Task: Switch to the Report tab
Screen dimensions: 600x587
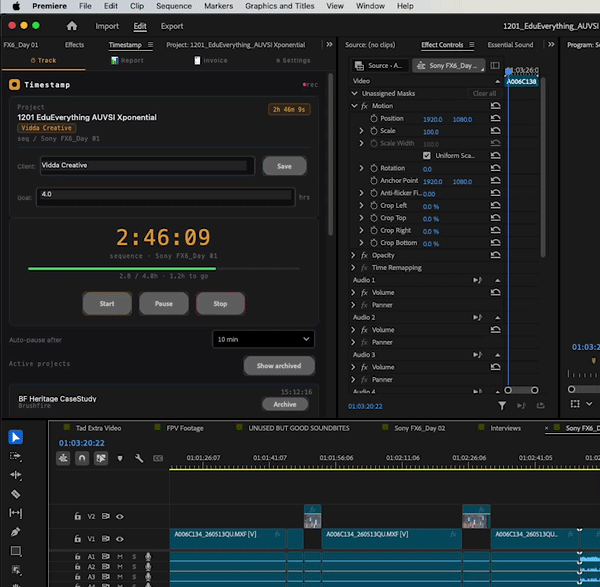Action: pyautogui.click(x=127, y=60)
